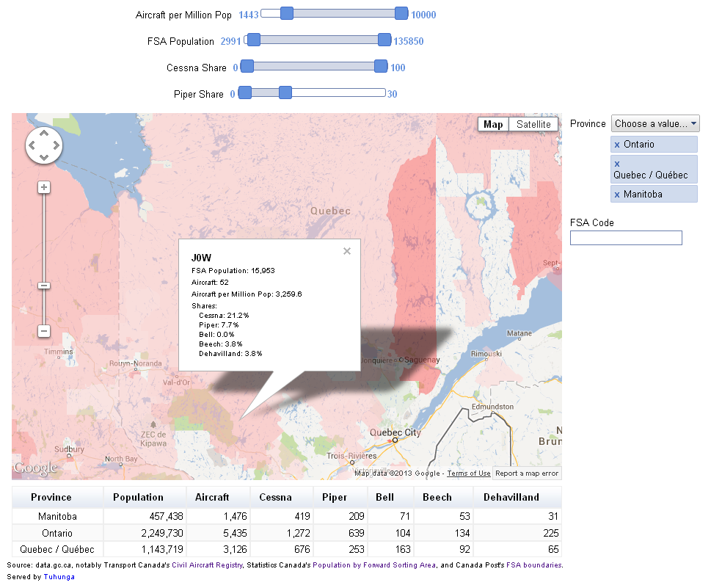Image resolution: width=711 pixels, height=588 pixels.
Task: Select the Quebec / Québec table row label
Action: 57,549
